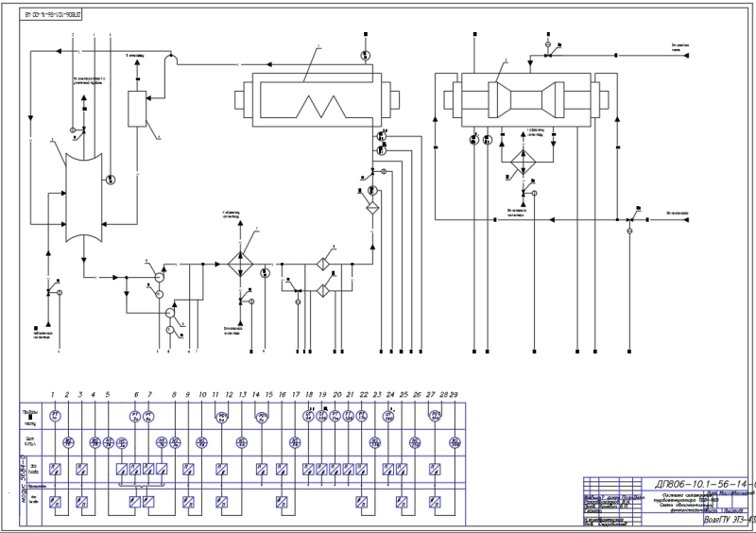Click the instrument circle under column 19
Image resolution: width=756 pixels, height=533 pixels.
pyautogui.click(x=321, y=416)
